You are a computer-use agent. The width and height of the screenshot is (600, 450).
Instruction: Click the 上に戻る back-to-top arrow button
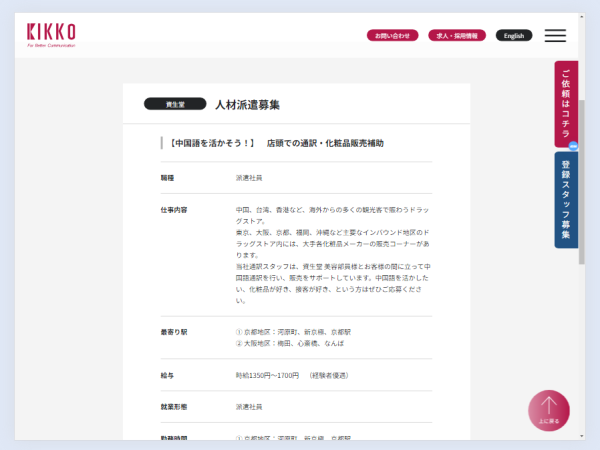(x=549, y=411)
